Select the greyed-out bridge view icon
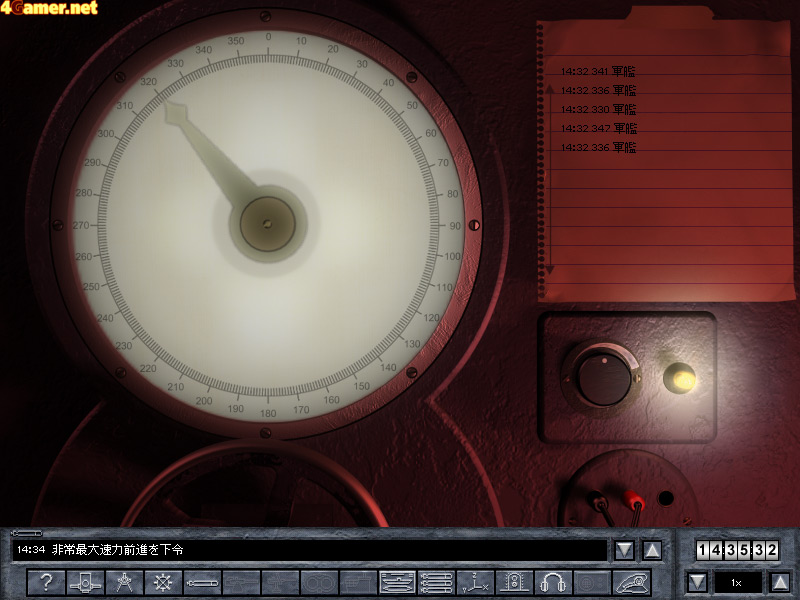This screenshot has width=800, height=600. point(358,582)
